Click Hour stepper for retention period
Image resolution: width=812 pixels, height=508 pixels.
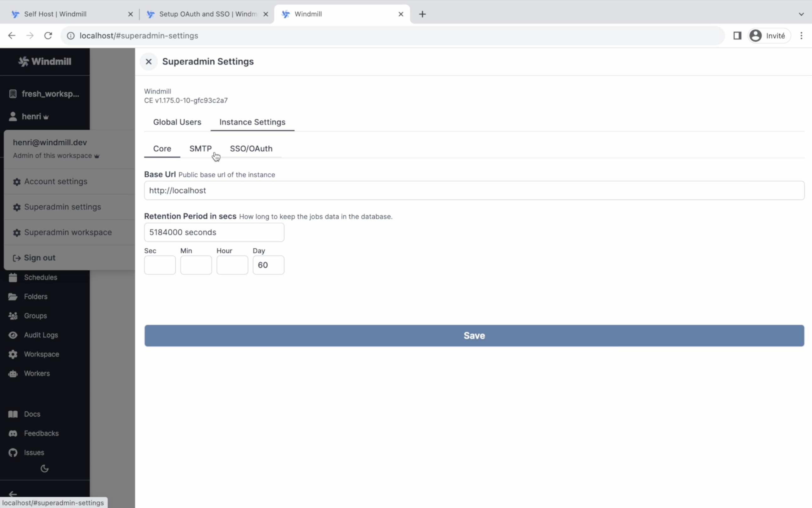point(233,265)
